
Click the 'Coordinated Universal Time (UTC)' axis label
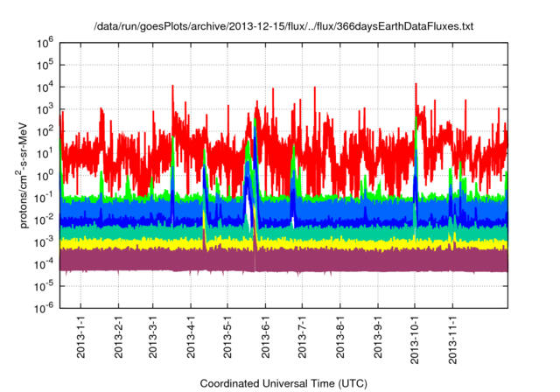click(283, 383)
